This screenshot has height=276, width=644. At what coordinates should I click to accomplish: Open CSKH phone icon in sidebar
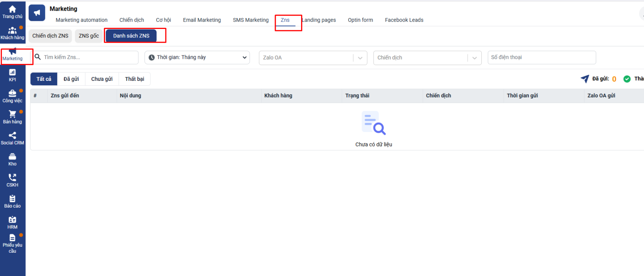coord(12,180)
